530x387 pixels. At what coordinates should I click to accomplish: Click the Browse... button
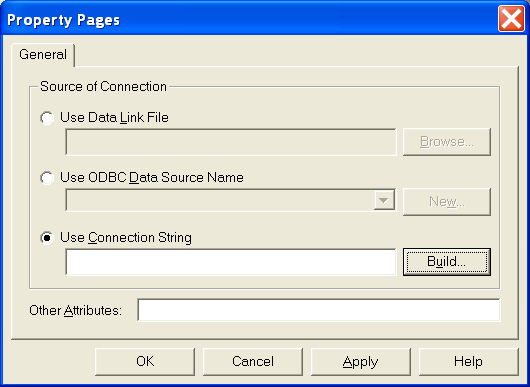tap(447, 142)
